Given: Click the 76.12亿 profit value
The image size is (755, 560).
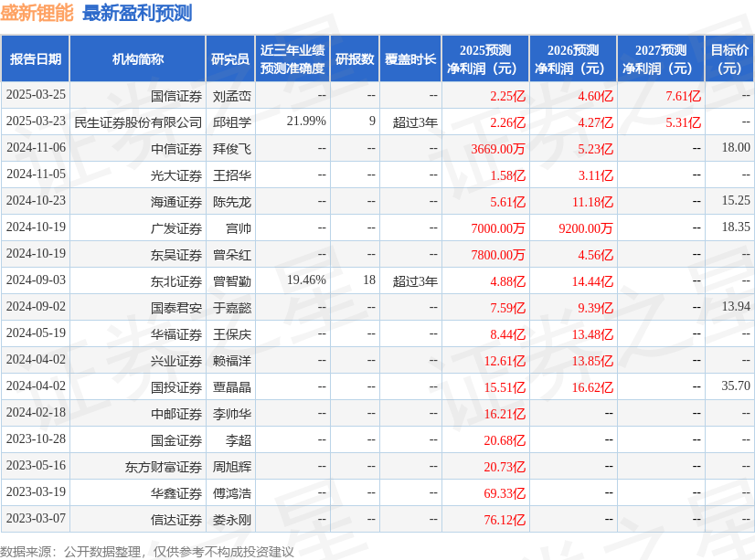Looking at the screenshot, I should coord(505,520).
